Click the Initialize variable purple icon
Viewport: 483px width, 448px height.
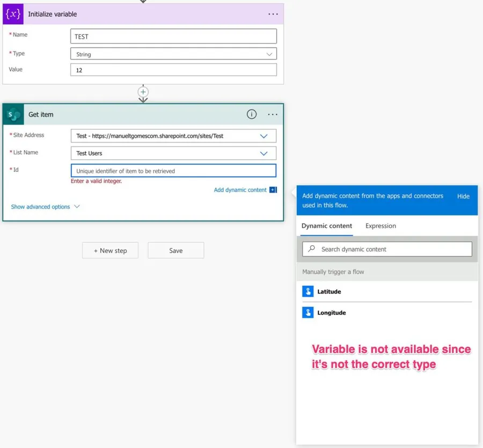[x=13, y=14]
